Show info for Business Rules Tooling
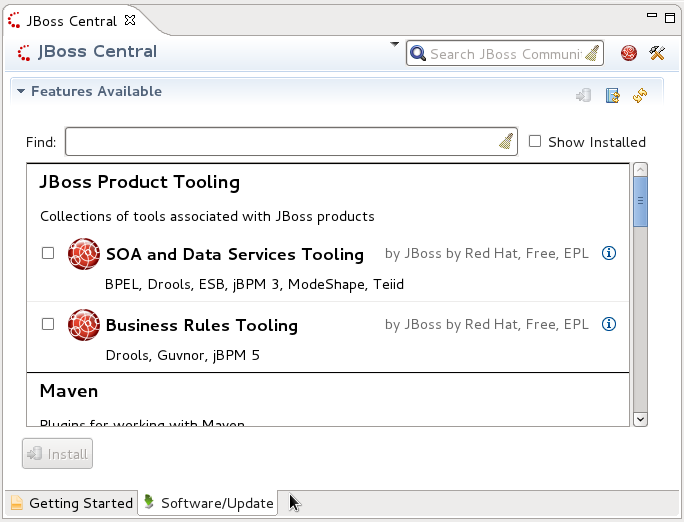The height and width of the screenshot is (522, 684). (x=609, y=324)
